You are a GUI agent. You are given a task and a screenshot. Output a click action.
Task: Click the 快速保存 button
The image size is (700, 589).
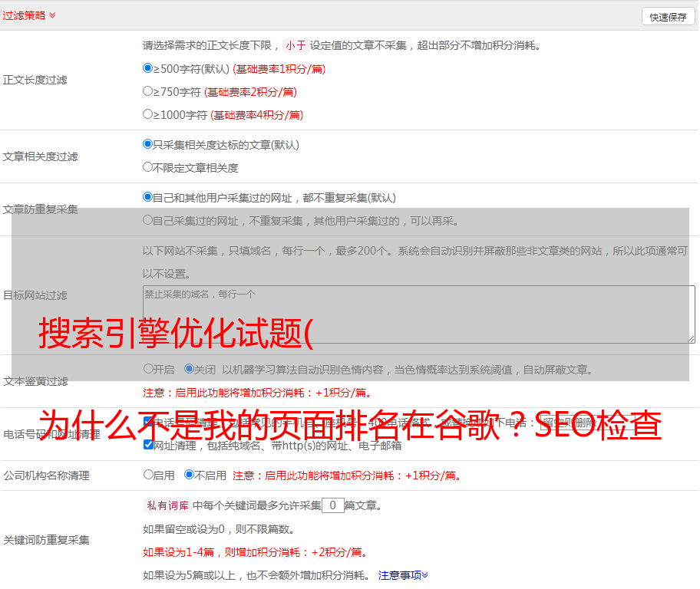pyautogui.click(x=668, y=17)
